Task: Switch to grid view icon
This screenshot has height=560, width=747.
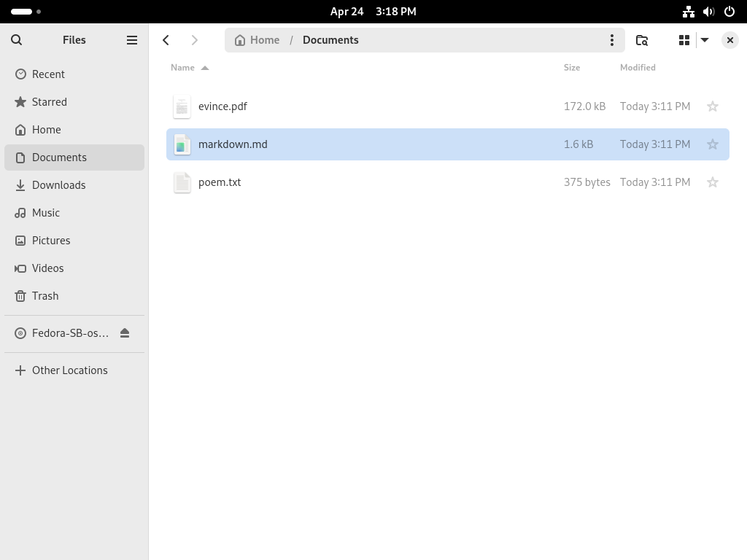Action: (684, 40)
